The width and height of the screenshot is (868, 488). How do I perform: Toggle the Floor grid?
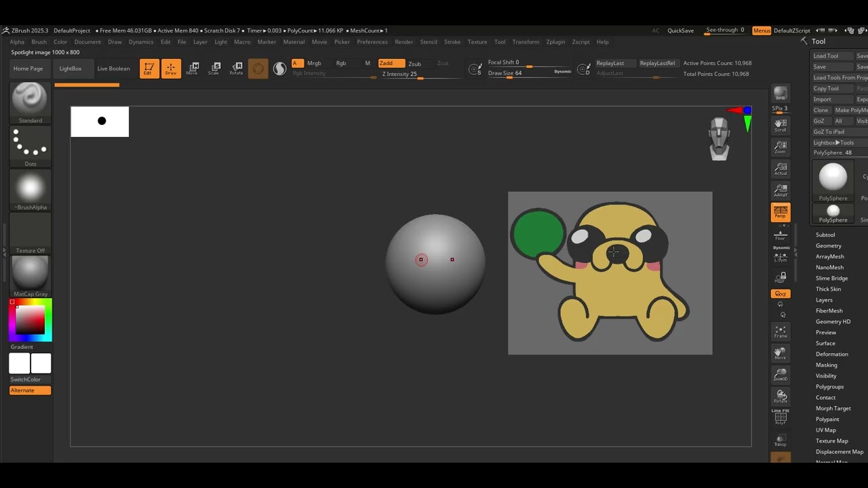781,234
